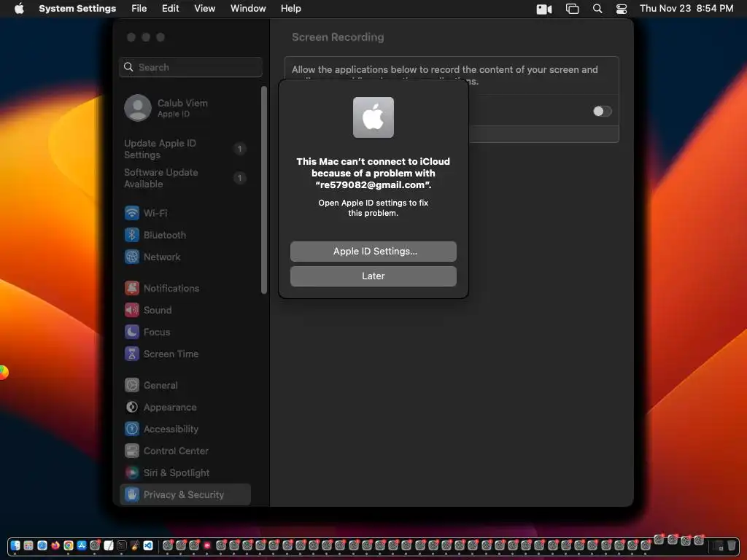Open Spotlight search in menu bar
This screenshot has width=747, height=560.
[597, 9]
